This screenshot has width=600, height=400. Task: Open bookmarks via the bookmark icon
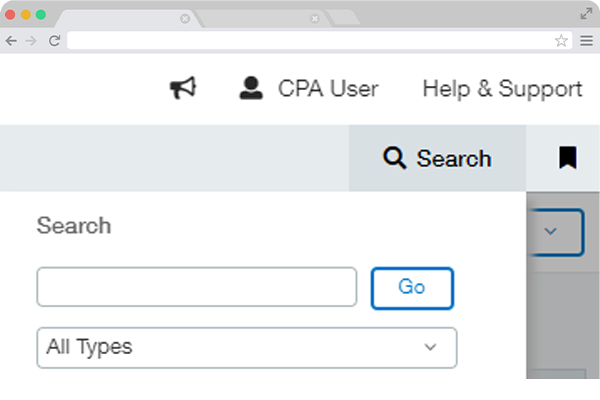(567, 158)
